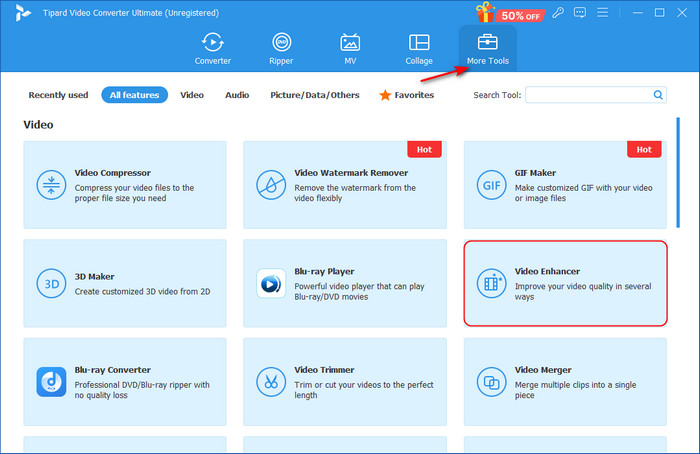Open the Collage tab icon

point(419,42)
